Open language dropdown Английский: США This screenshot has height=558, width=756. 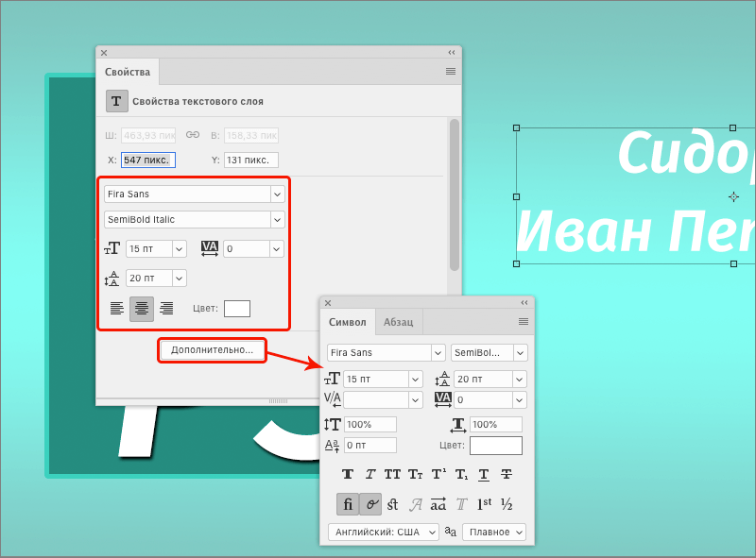[x=384, y=532]
